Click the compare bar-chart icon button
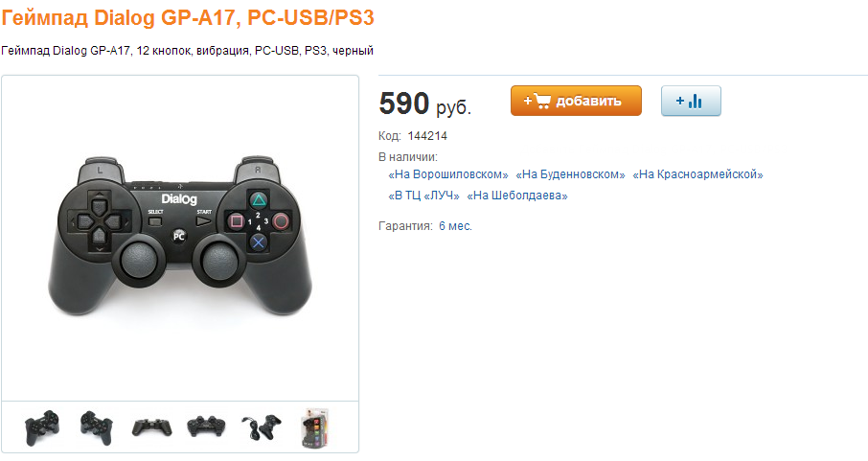 (691, 101)
